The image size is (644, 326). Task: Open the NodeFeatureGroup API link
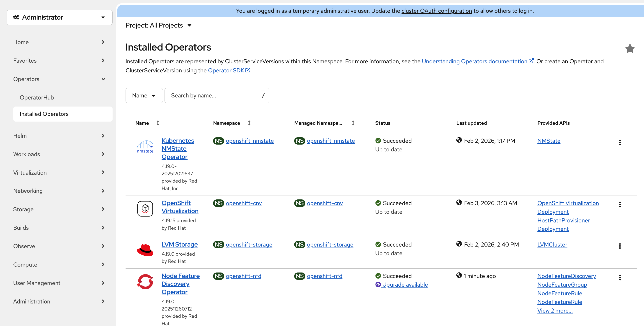tap(562, 285)
